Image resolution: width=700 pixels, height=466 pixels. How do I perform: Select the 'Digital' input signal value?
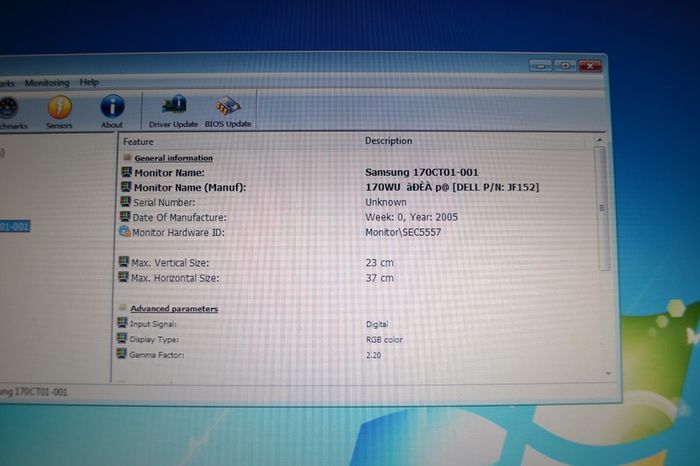click(377, 325)
